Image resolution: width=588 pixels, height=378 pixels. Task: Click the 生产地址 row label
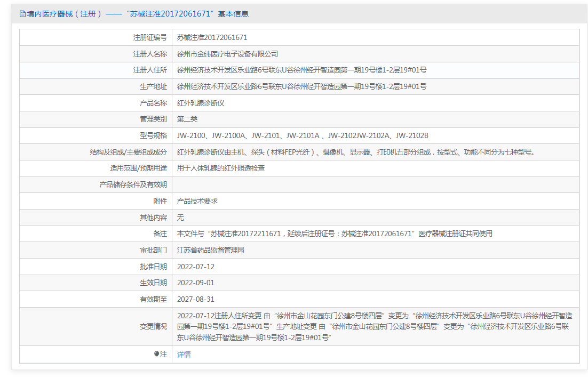[x=154, y=86]
